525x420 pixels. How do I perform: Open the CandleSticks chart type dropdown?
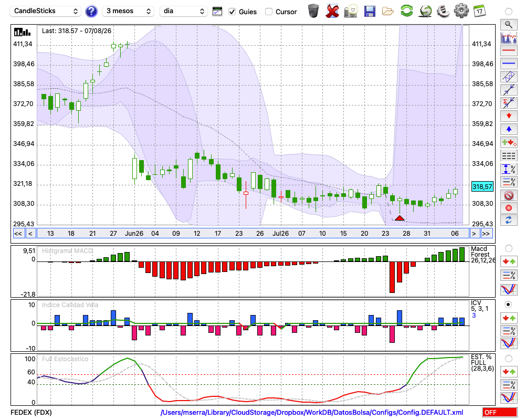coord(46,11)
